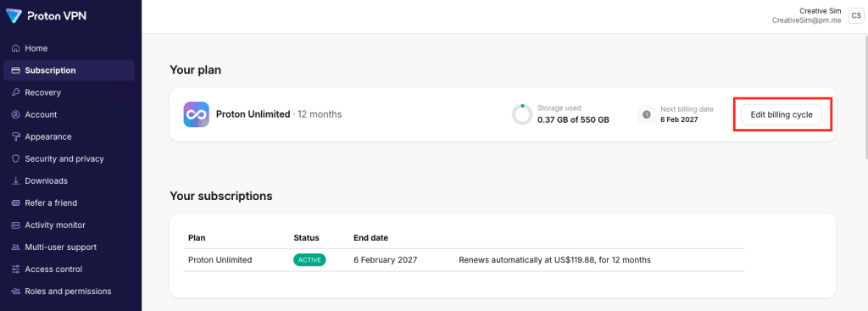868x311 pixels.
Task: Click the End date column header
Action: (x=371, y=238)
